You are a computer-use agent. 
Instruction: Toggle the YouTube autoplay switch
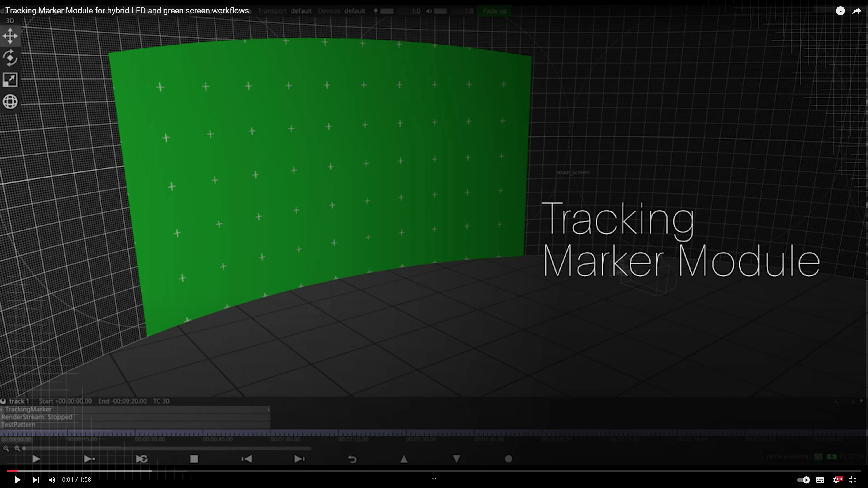click(x=804, y=480)
